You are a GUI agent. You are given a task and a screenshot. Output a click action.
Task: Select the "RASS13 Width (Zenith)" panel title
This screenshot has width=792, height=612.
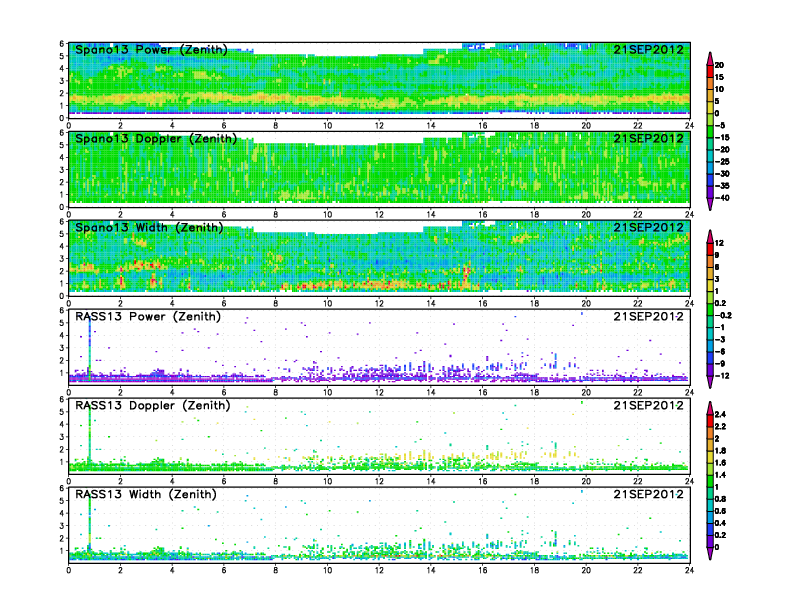pos(146,494)
